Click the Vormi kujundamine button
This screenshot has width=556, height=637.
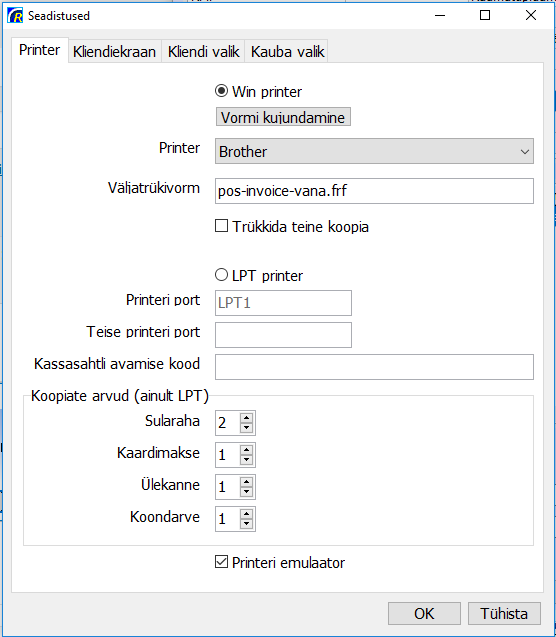pyautogui.click(x=283, y=117)
